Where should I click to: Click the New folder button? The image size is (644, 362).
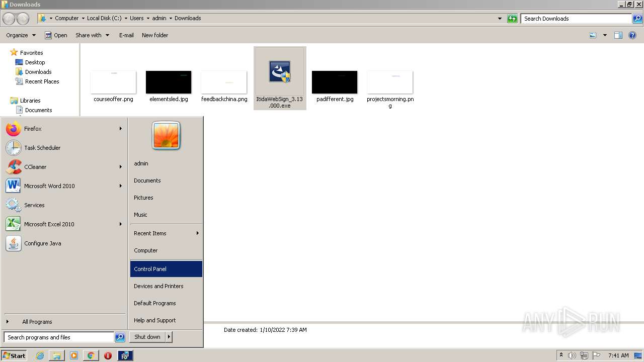155,35
